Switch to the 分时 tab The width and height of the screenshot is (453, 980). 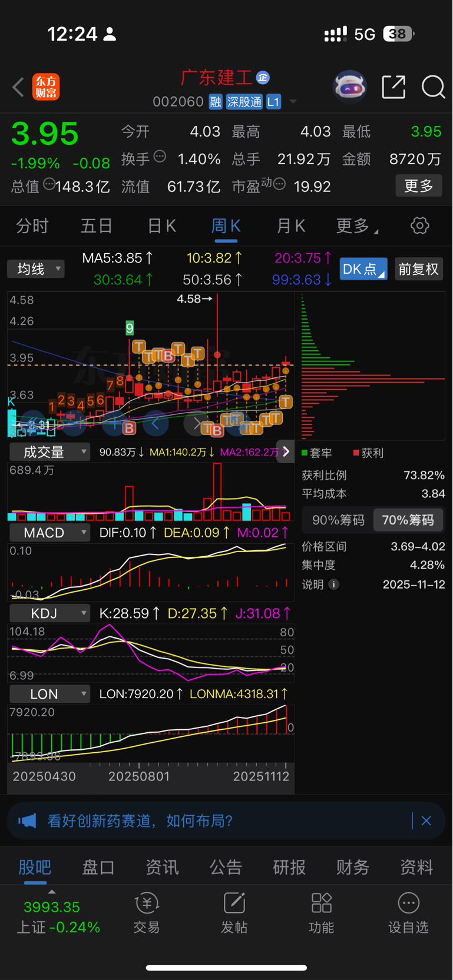pos(32,226)
